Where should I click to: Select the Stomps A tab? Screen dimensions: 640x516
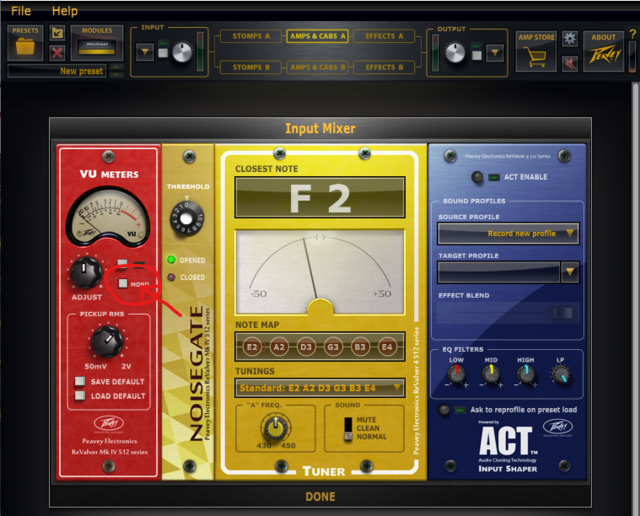(251, 36)
